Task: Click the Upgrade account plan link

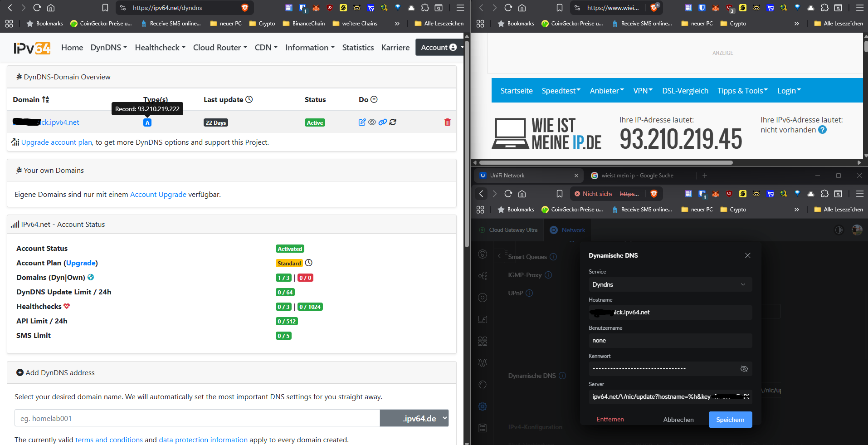Action: point(57,142)
